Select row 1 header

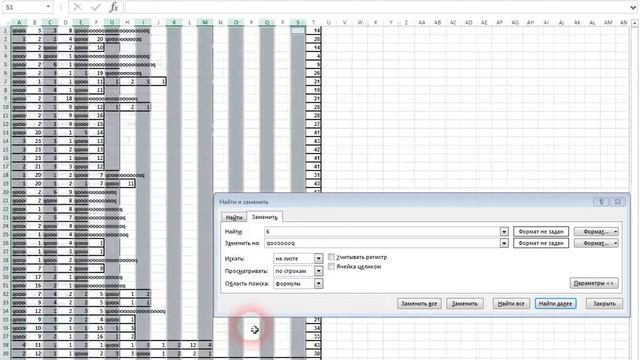(x=6, y=30)
